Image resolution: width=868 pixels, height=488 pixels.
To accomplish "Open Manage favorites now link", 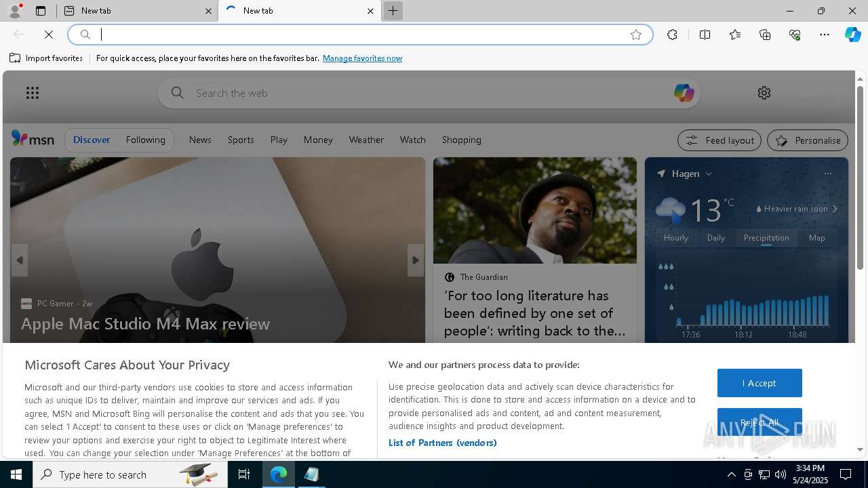I will 362,58.
